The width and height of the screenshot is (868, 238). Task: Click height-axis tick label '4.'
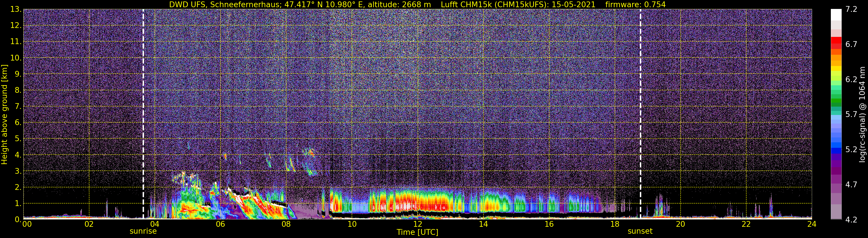(18, 155)
